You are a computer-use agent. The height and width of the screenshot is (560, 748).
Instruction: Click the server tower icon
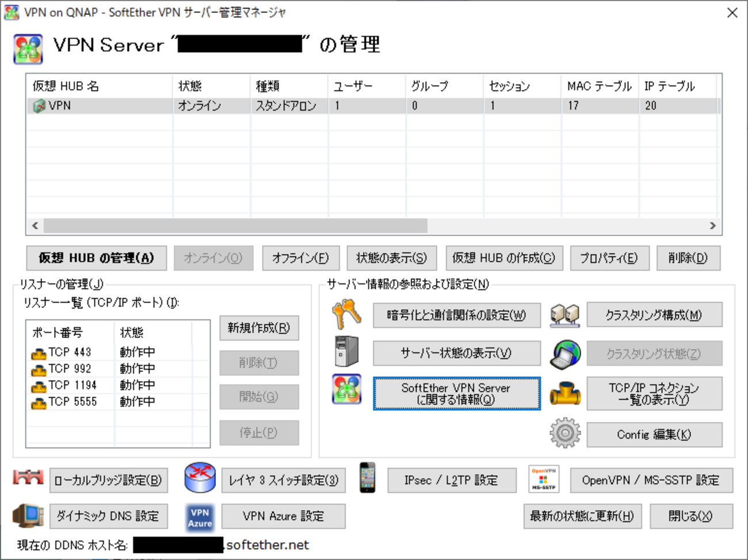point(347,352)
